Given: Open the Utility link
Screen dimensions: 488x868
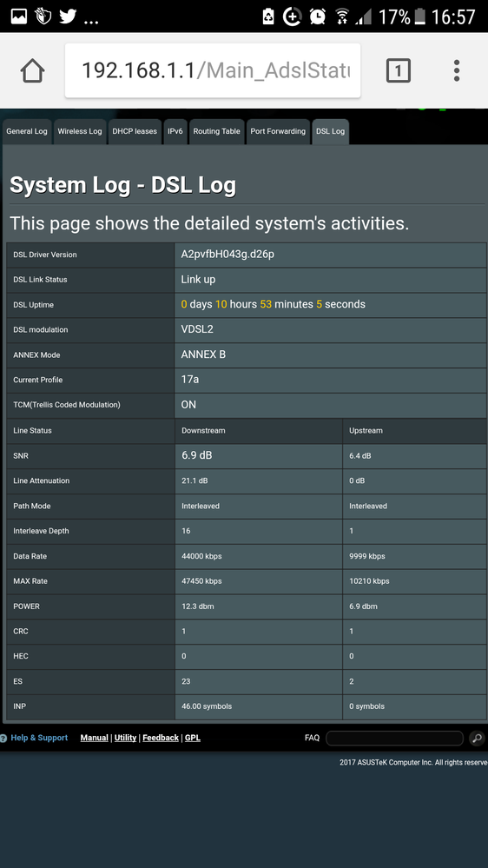Looking at the screenshot, I should coord(126,738).
